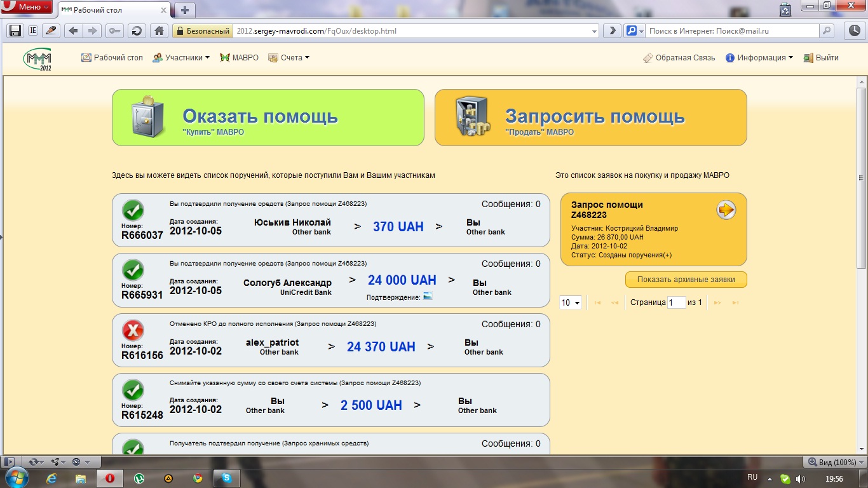868x488 pixels.
Task: Go to last page pager arrow
Action: pos(735,303)
